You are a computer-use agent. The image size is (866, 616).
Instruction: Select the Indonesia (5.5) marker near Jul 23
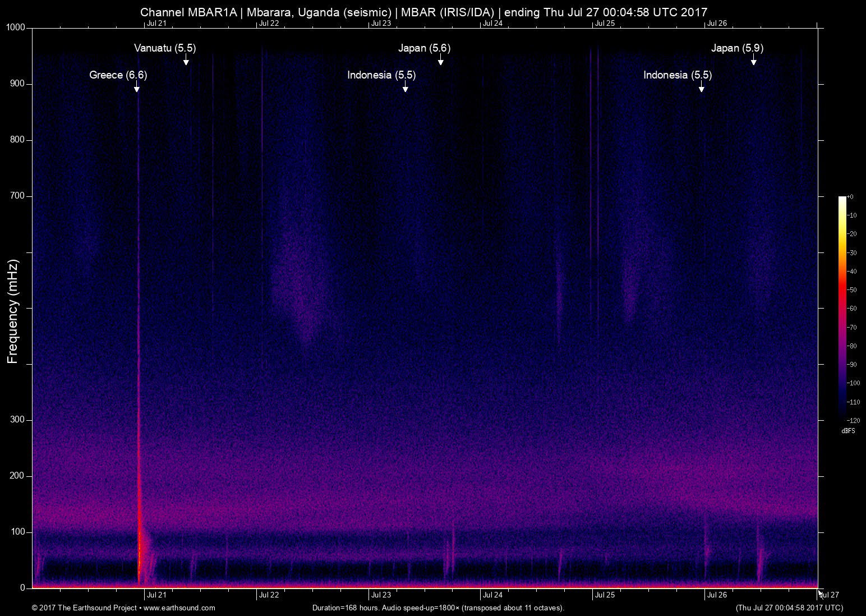(404, 88)
